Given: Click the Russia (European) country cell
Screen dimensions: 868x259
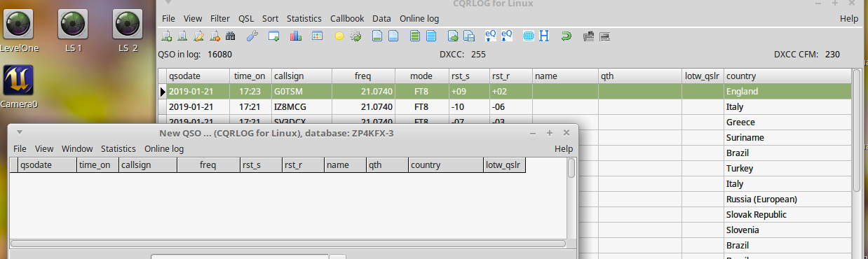Looking at the screenshot, I should click(787, 199).
